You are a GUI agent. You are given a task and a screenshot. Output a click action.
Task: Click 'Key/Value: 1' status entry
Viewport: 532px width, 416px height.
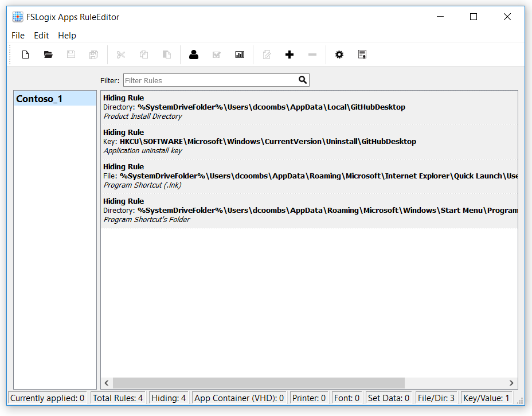(x=486, y=398)
